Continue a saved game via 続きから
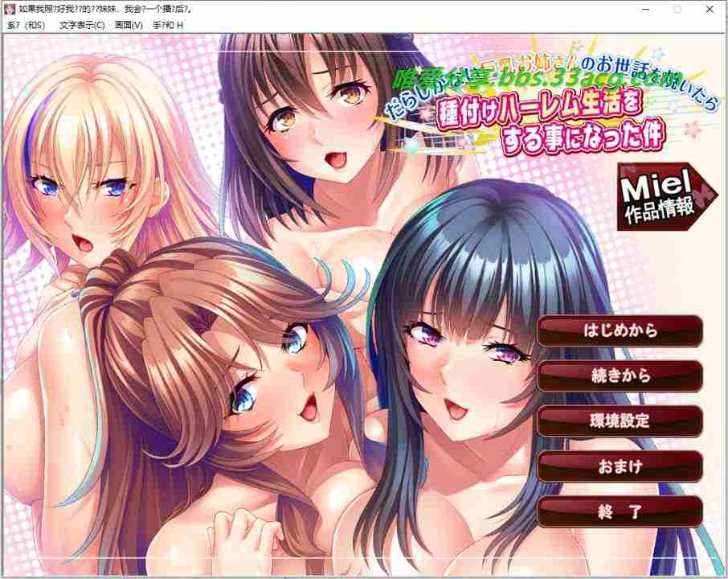Viewport: 728px width, 579px height. point(620,376)
